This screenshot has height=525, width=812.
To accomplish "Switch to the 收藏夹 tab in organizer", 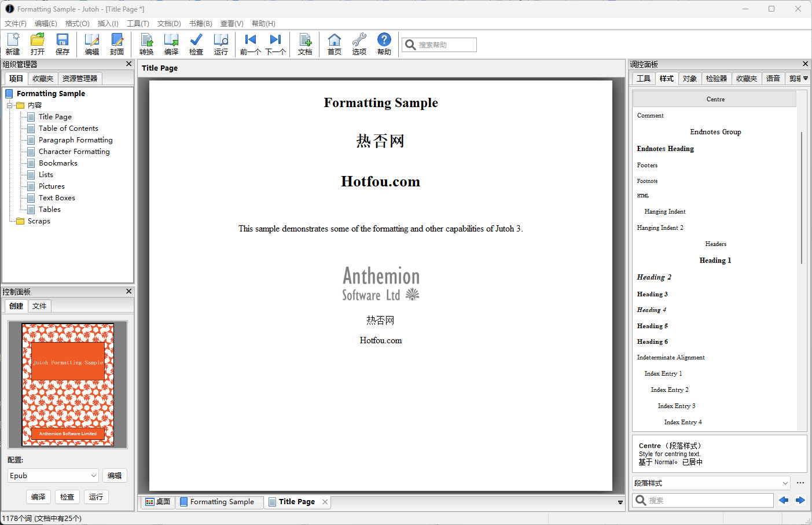I will coord(43,79).
